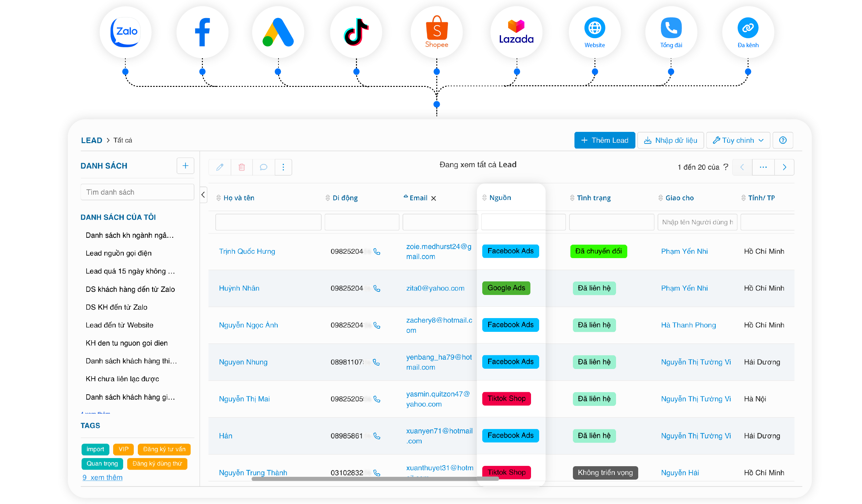Click the Không triển vọng status badge
Image resolution: width=862 pixels, height=504 pixels.
[605, 473]
